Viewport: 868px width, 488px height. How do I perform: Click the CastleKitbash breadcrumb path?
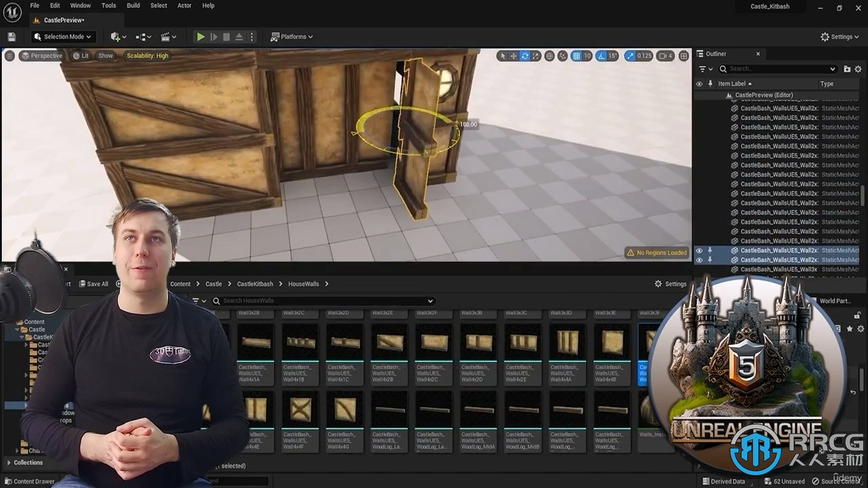coord(255,284)
